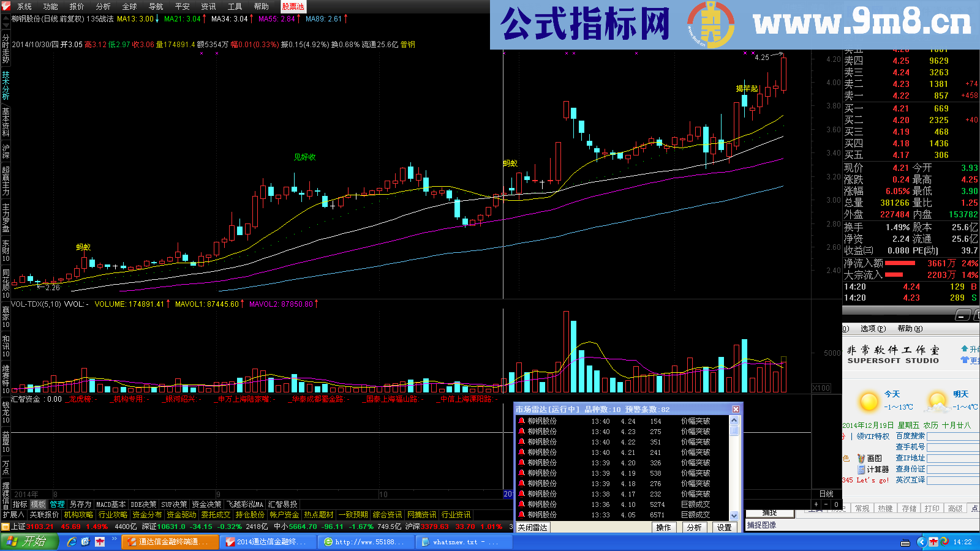Launch the 计算器 calculator icon
Screen dimensions: 980x551
861,470
